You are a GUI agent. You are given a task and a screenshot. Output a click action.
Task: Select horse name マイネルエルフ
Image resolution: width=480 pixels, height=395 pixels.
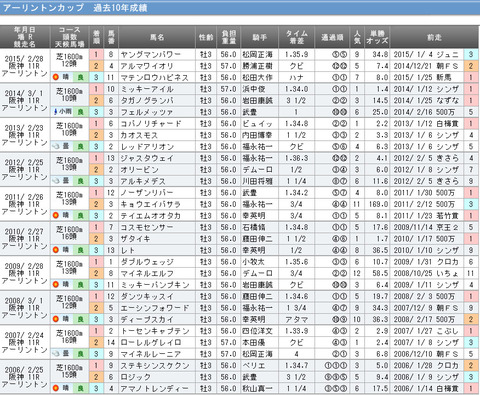147,273
